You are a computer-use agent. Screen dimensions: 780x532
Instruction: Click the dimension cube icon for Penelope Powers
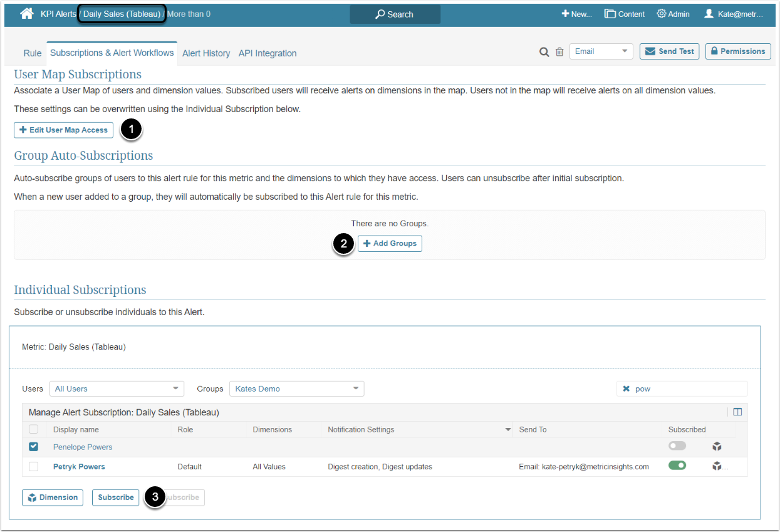tap(717, 447)
